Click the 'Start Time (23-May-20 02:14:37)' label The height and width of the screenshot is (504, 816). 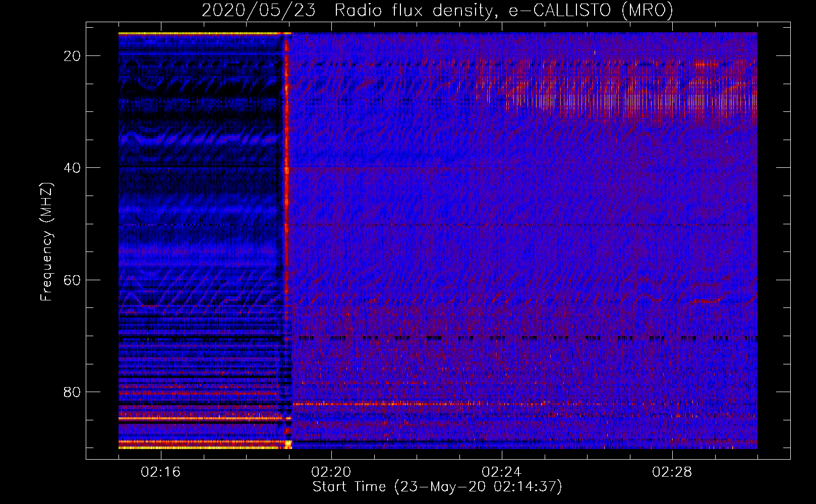click(437, 487)
